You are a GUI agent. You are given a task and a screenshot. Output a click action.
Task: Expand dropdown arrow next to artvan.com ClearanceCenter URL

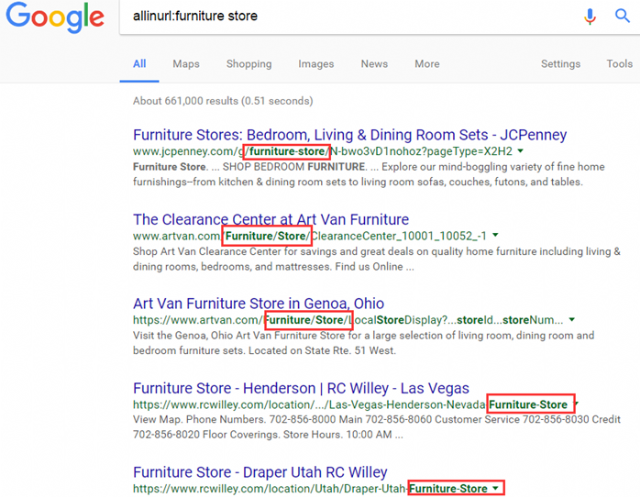tap(495, 235)
